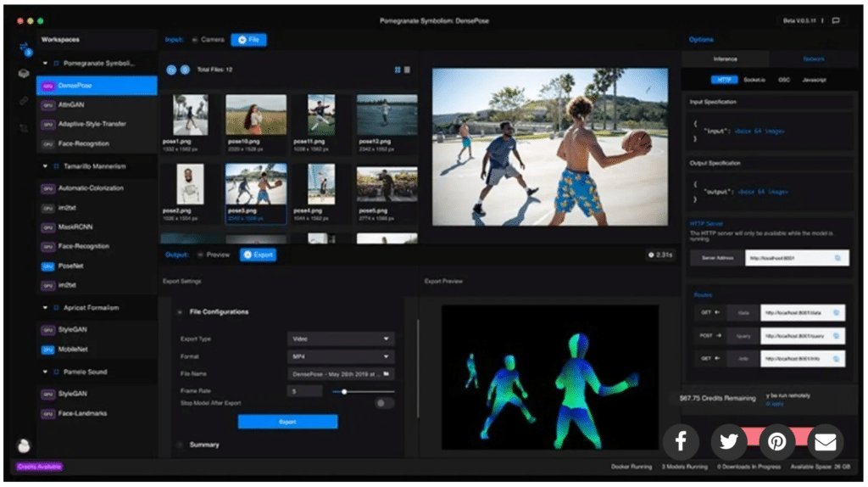Adjust the Frame Rate slider
868x487 pixels.
344,391
